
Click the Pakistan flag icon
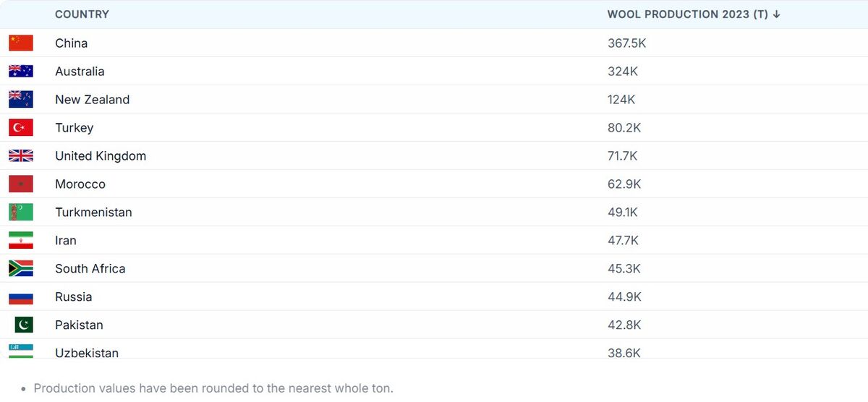pyautogui.click(x=23, y=325)
